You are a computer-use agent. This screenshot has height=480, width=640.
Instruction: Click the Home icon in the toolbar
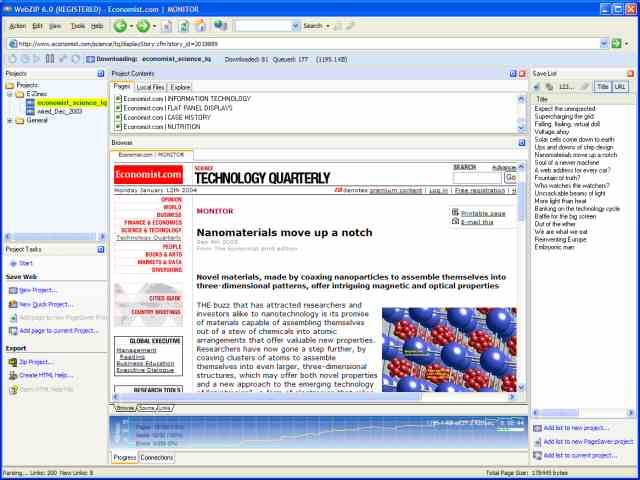coord(201,26)
